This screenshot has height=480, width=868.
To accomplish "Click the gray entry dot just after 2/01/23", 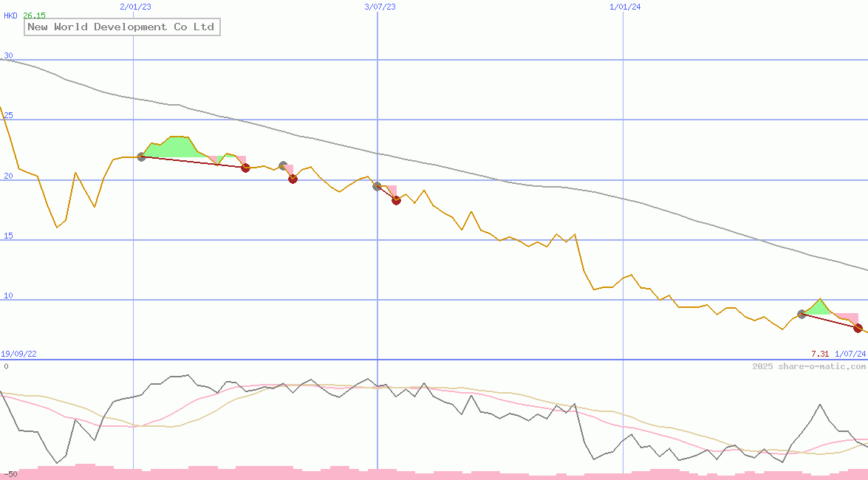I will [x=141, y=157].
